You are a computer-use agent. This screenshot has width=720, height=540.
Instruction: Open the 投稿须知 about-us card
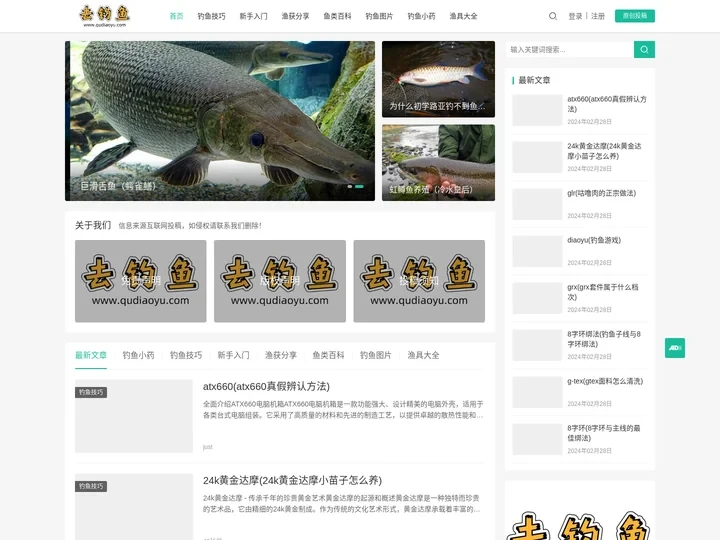[419, 281]
